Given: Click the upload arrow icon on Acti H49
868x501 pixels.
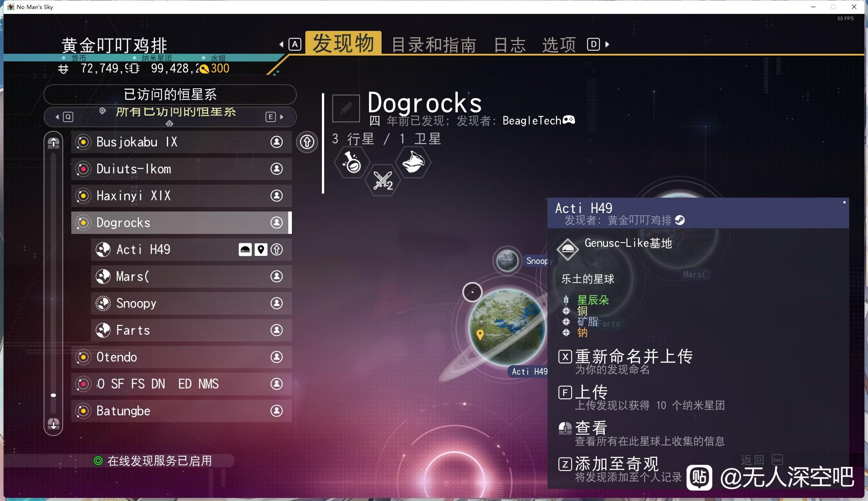Looking at the screenshot, I should [277, 250].
